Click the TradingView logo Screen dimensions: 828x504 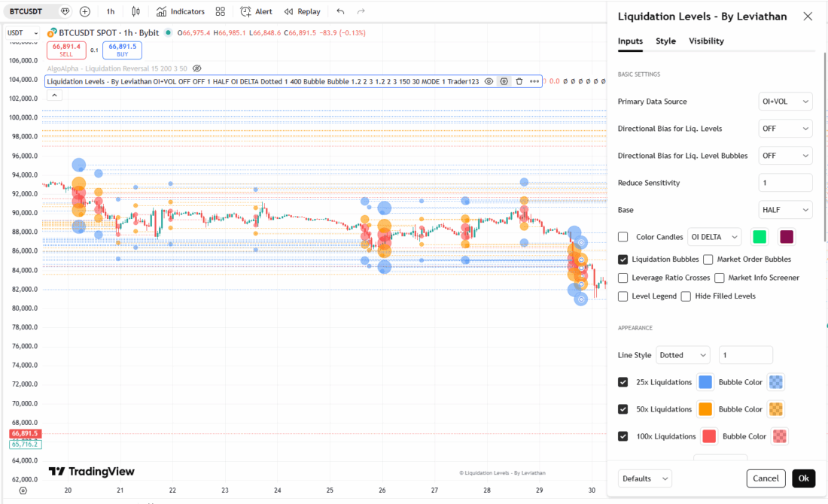click(91, 472)
